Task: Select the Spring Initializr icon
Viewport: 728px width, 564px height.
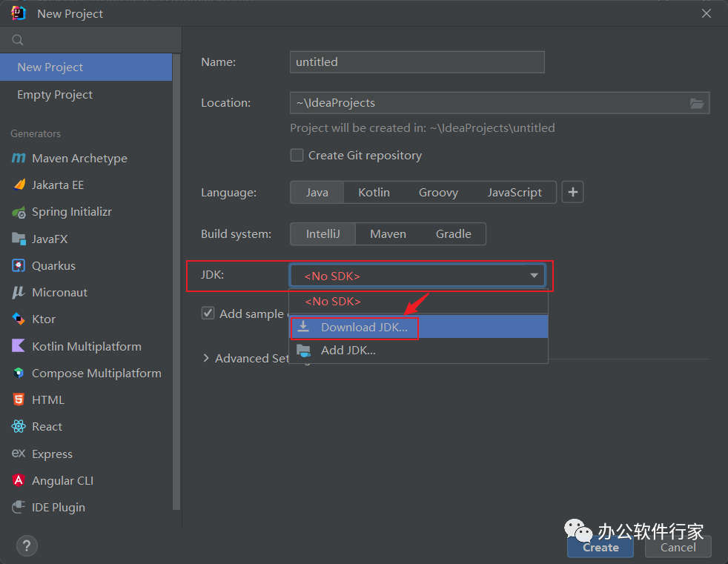Action: [19, 213]
